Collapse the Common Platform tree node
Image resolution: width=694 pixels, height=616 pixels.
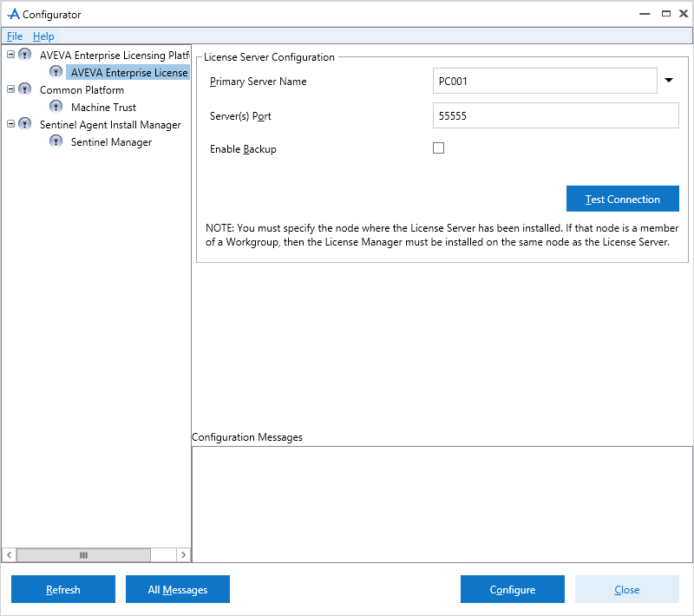coord(11,89)
